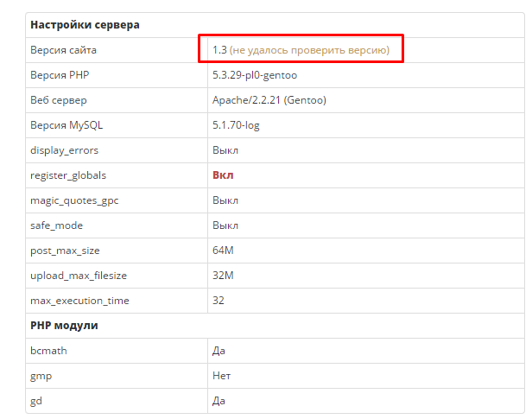Click the upload_max_filesize 32M value
Viewport: 532px width, 419px height.
click(x=223, y=276)
